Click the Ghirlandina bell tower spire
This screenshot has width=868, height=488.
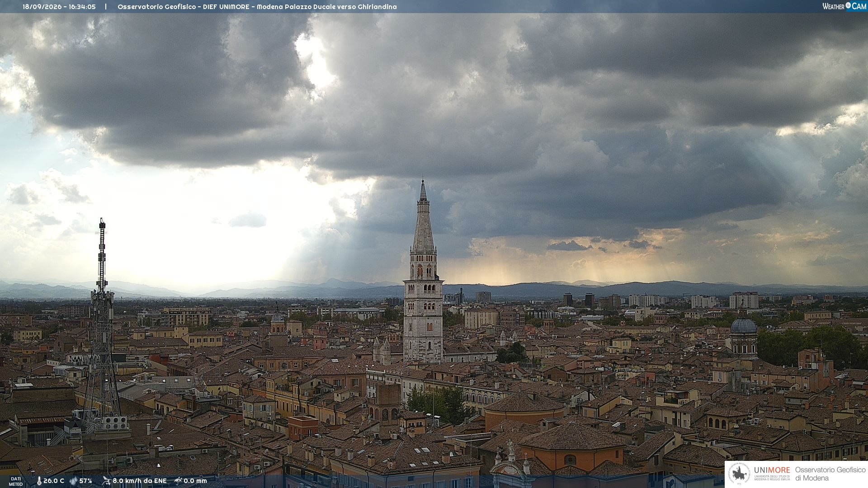pos(423,217)
